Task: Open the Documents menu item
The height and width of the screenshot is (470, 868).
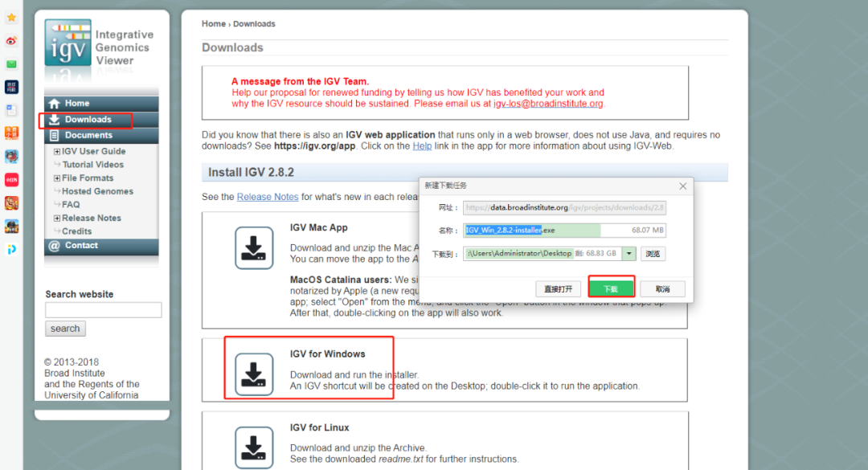Action: point(101,136)
